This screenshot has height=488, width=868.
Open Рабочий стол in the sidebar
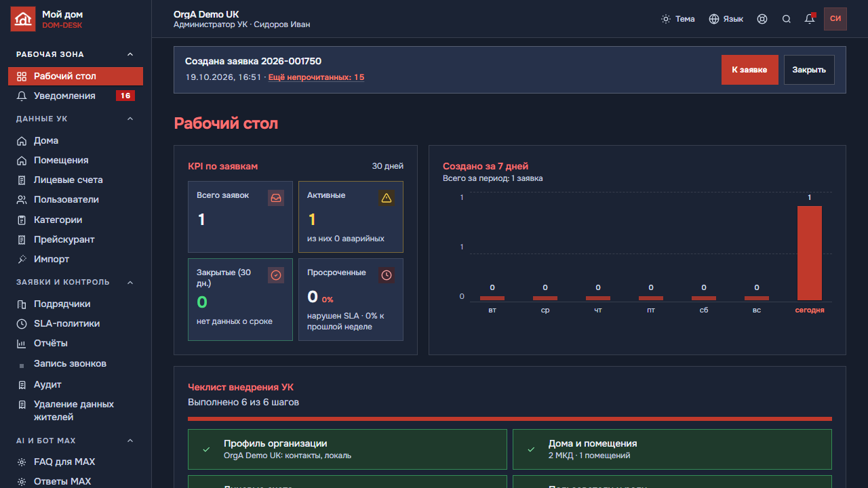[x=75, y=76]
